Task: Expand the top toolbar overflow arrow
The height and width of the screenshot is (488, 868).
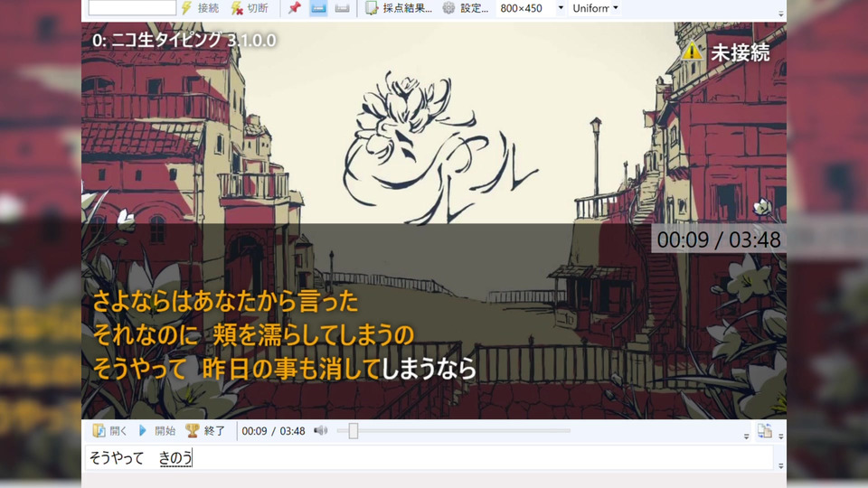Action: click(x=780, y=14)
